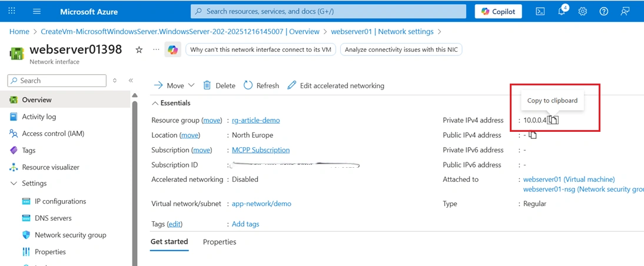This screenshot has width=644, height=266.
Task: Open the app-network/demo link
Action: [x=261, y=204]
